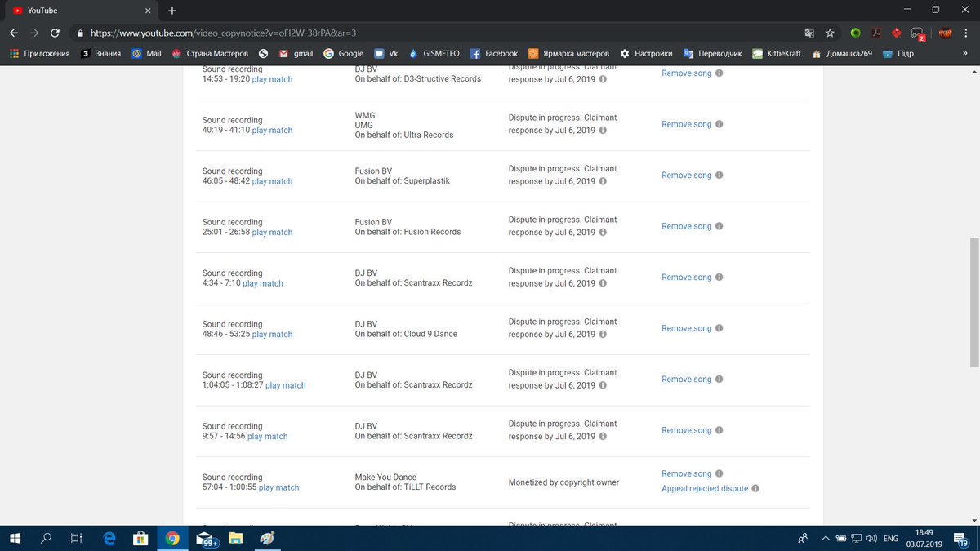Remove song for the Fusion Records claim
Viewport: 980px width, 551px height.
pyautogui.click(x=687, y=226)
